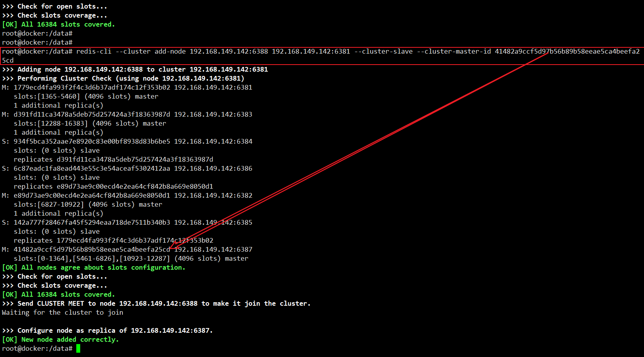Viewport: 644px width, 357px height.
Task: Click address 192.168.149.142:6382
Action: (213, 195)
